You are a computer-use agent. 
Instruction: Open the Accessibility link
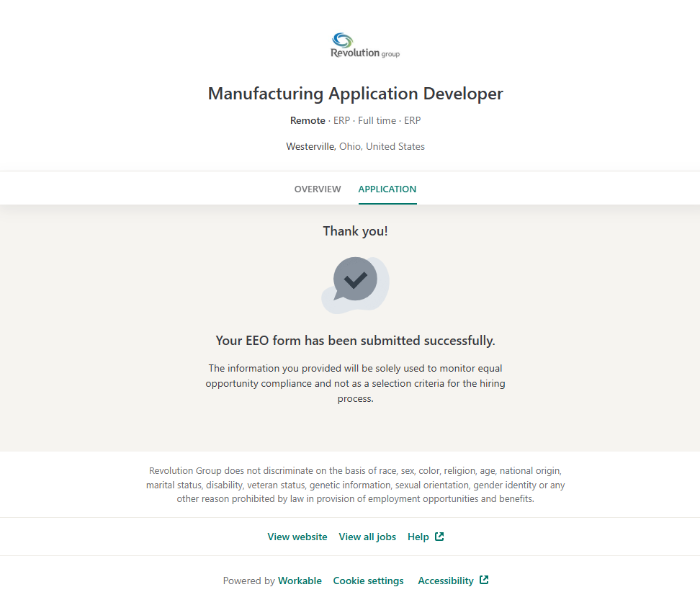(446, 581)
